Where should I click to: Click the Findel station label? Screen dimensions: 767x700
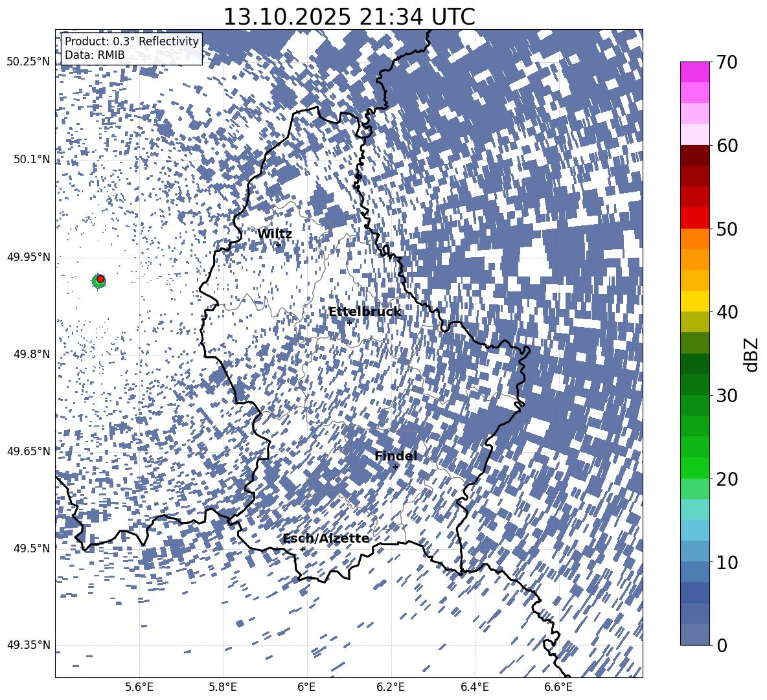[396, 456]
